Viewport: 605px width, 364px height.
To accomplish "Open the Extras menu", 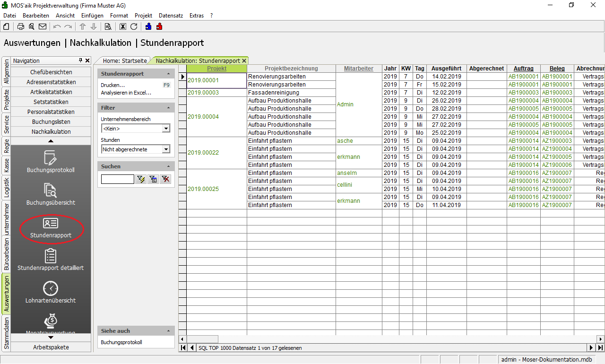I will (x=196, y=16).
